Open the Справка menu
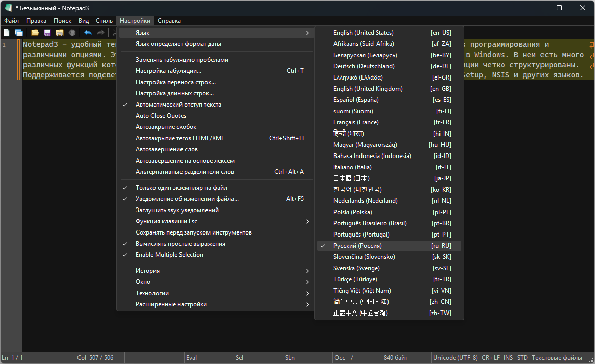595x364 pixels. click(169, 21)
